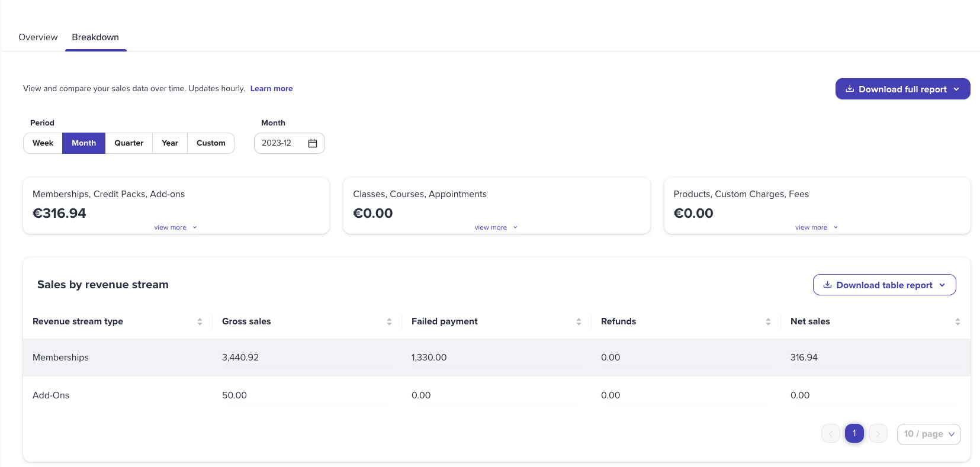The height and width of the screenshot is (467, 980).
Task: Open the Download table report chevron
Action: pos(942,285)
